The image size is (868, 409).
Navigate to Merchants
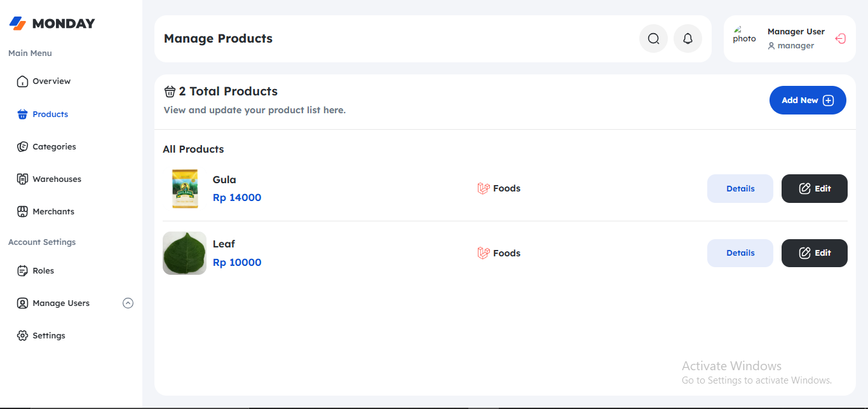53,212
